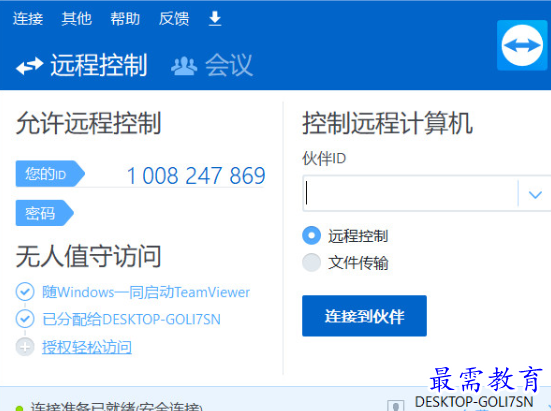This screenshot has height=411, width=551.
Task: Click the 允许远程控制 heading
Action: point(89,123)
